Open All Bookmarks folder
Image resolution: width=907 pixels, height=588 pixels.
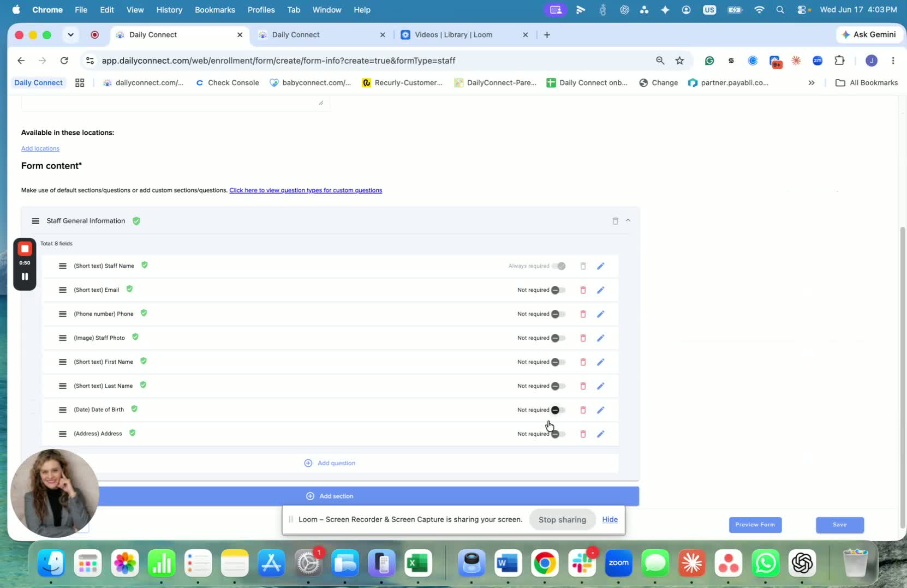click(867, 83)
